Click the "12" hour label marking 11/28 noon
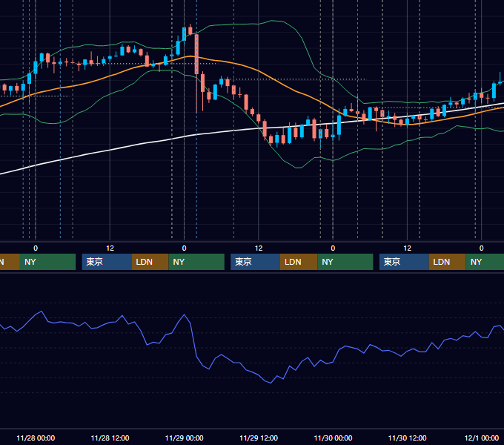The width and height of the screenshot is (504, 445). click(110, 248)
